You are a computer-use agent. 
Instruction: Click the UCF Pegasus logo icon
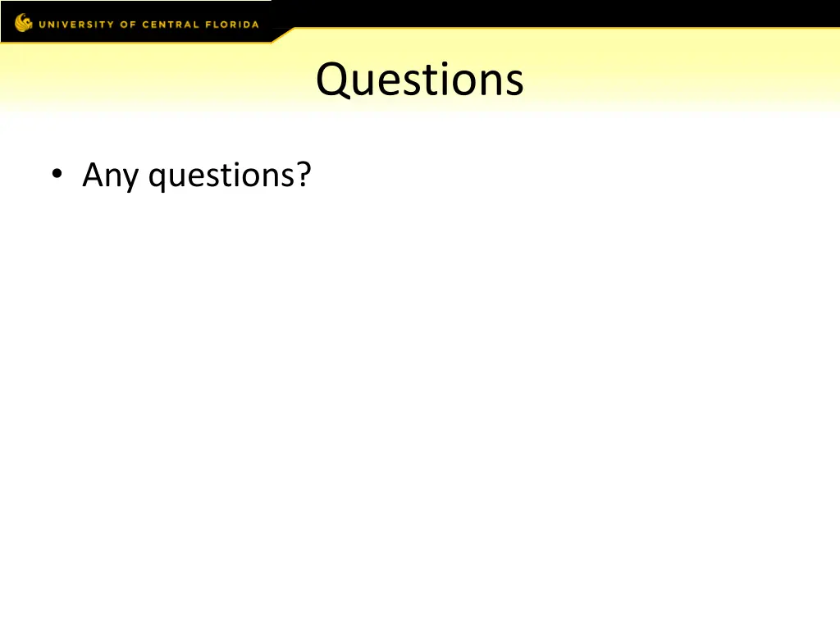click(x=24, y=22)
